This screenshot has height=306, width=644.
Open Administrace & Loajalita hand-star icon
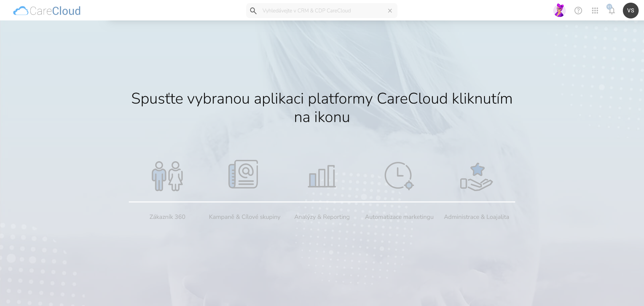[476, 177]
